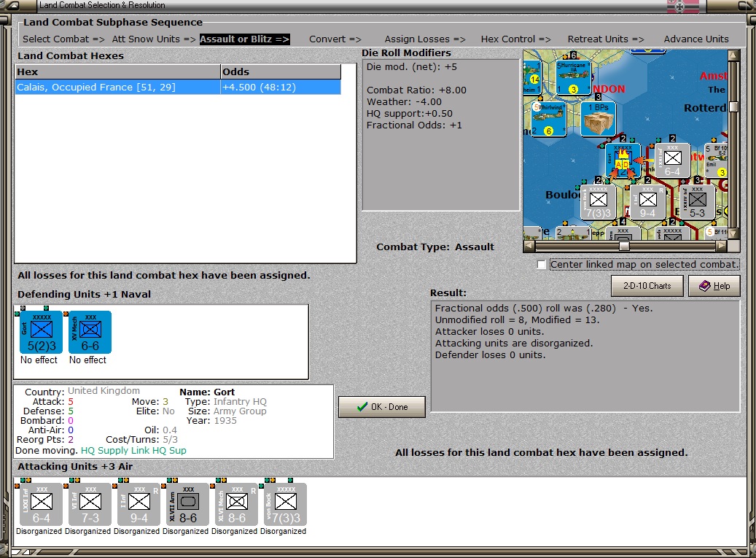This screenshot has height=558, width=756.
Task: Go to Convert subphase
Action: tap(335, 39)
